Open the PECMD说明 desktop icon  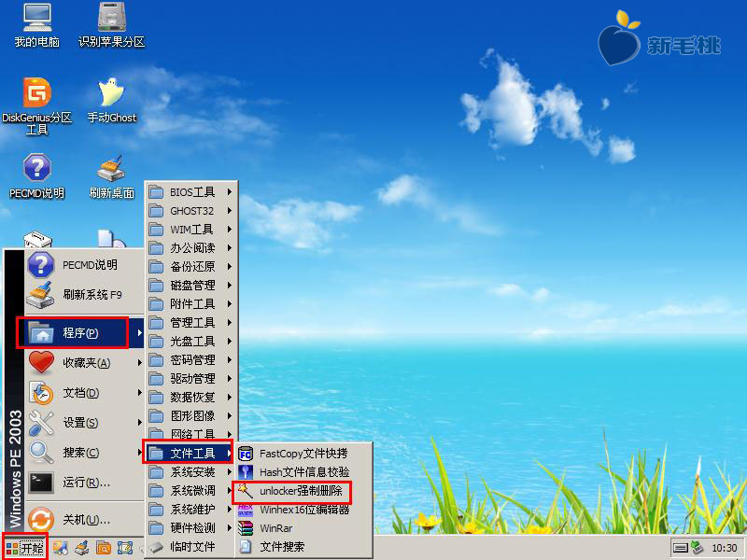click(37, 176)
